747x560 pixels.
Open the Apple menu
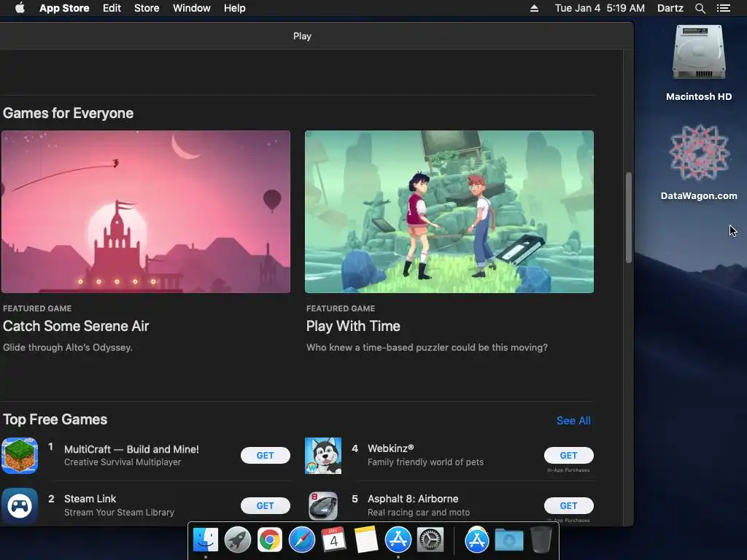[x=20, y=8]
